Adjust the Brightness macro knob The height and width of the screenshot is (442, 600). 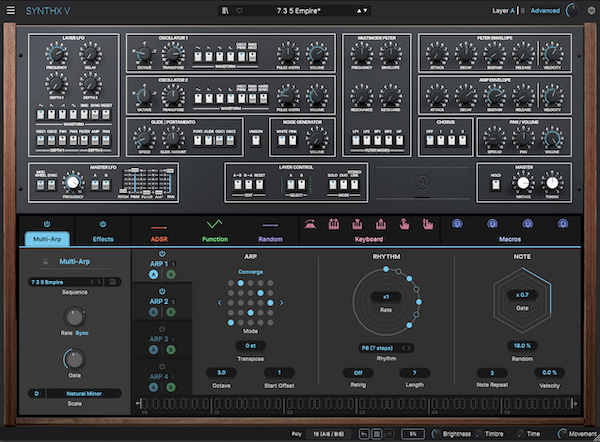point(436,434)
